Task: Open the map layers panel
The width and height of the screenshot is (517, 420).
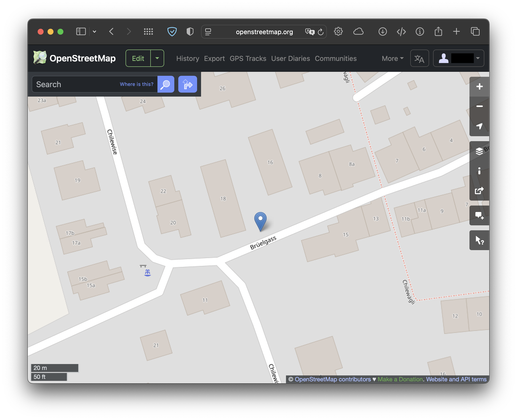Action: 479,151
